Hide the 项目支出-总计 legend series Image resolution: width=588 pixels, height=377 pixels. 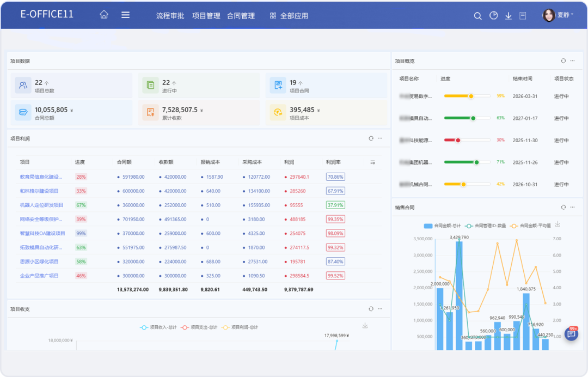pyautogui.click(x=199, y=327)
